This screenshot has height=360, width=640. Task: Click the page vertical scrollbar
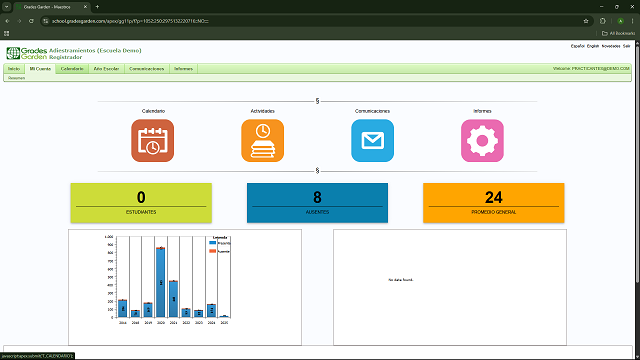click(x=637, y=163)
